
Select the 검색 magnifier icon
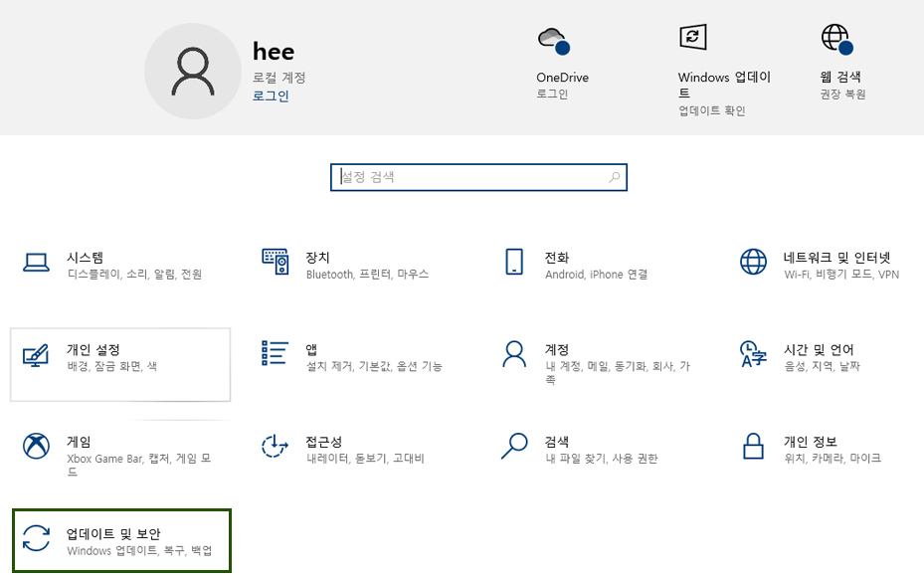(x=514, y=446)
